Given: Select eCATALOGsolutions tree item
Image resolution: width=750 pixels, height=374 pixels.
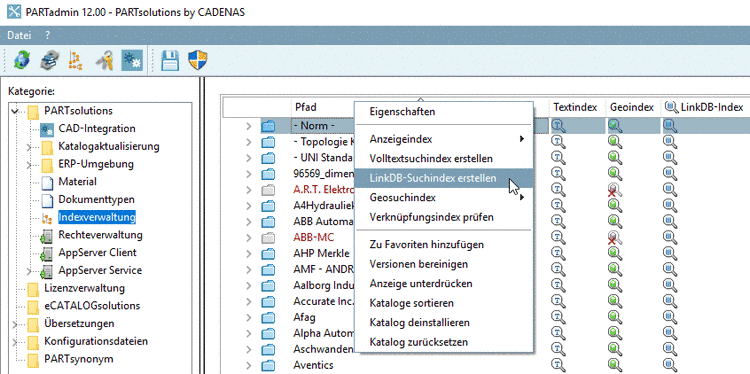Looking at the screenshot, I should [92, 306].
